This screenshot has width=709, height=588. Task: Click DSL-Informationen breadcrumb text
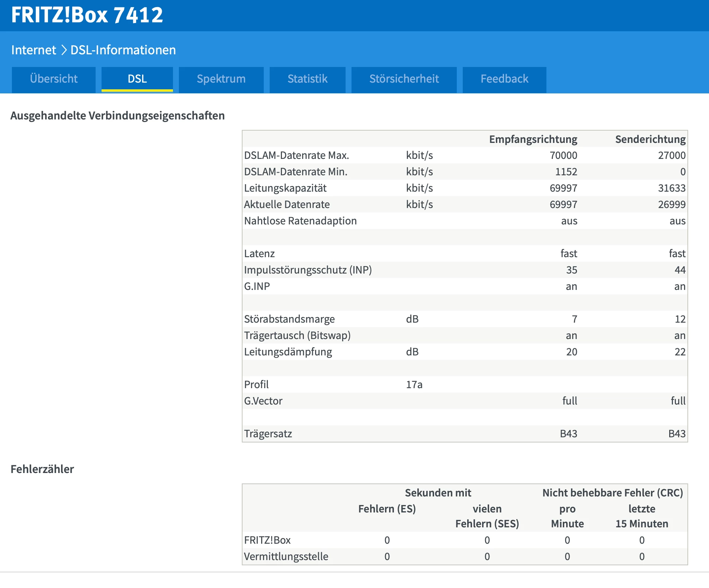(x=123, y=50)
